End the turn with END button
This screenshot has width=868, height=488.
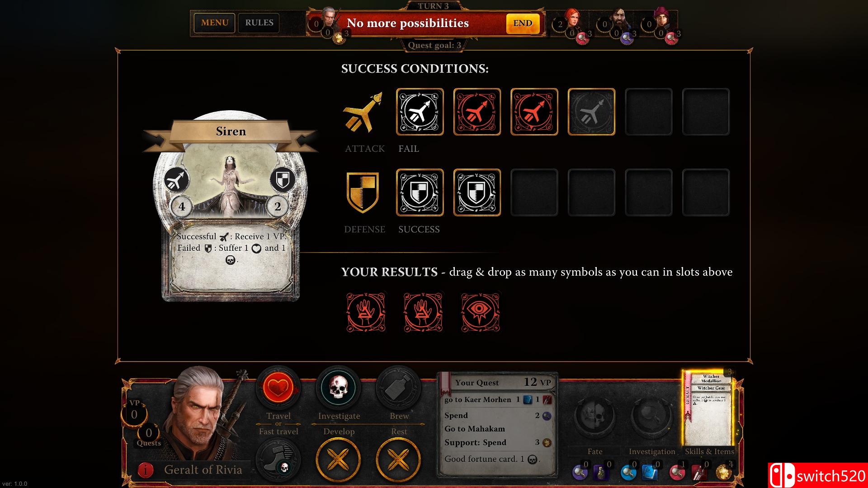(x=523, y=23)
